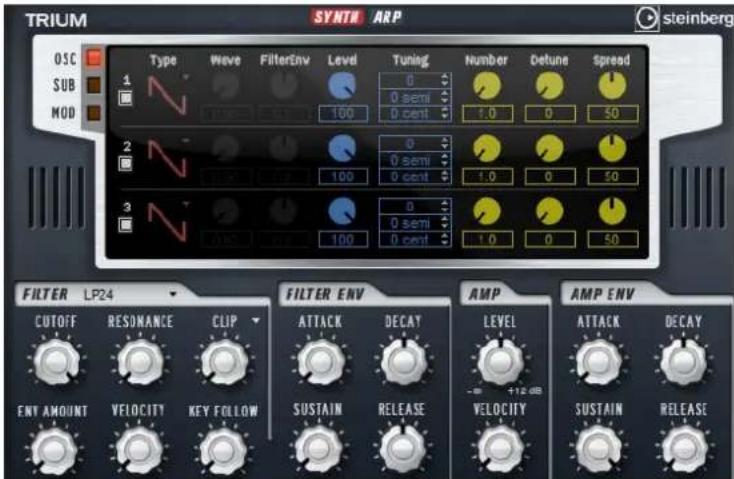The width and height of the screenshot is (734, 479).
Task: Click oscillator 3 yellow Detune knob
Action: tap(549, 211)
